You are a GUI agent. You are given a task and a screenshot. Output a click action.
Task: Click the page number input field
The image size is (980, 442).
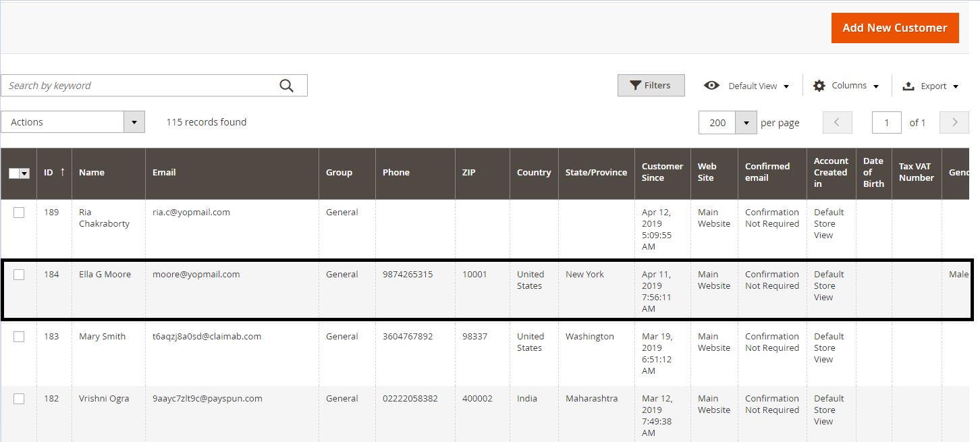(886, 122)
